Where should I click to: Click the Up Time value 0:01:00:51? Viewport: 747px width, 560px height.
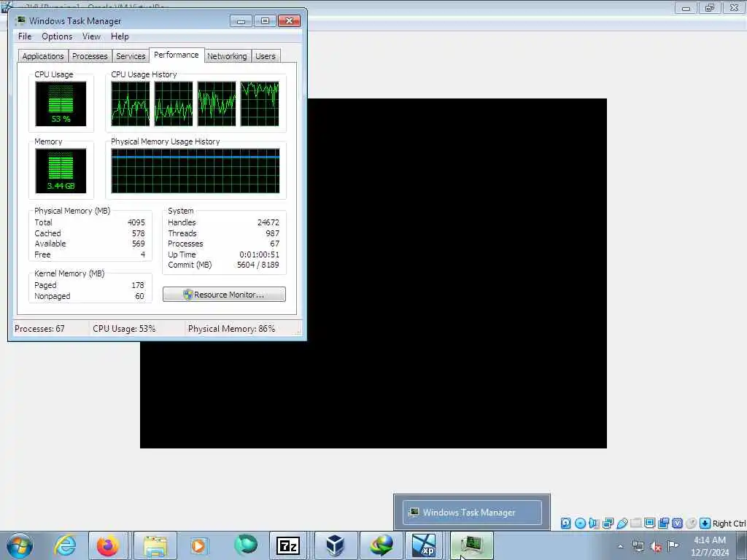click(259, 254)
